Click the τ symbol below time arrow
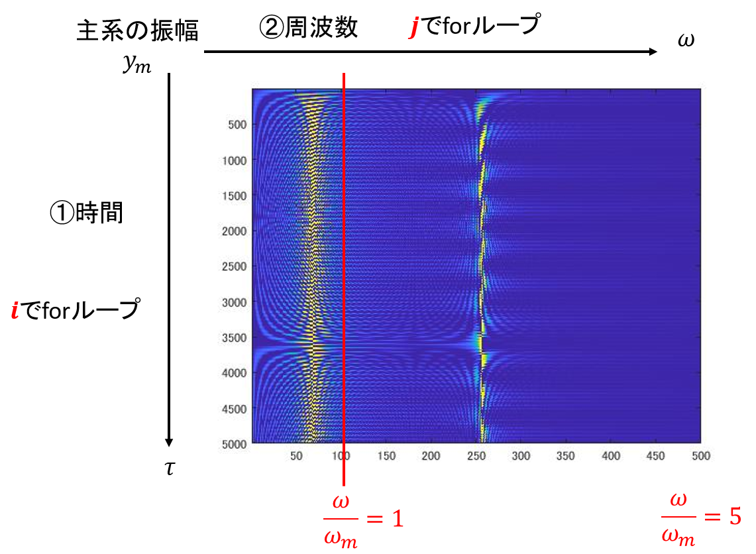 click(x=170, y=468)
